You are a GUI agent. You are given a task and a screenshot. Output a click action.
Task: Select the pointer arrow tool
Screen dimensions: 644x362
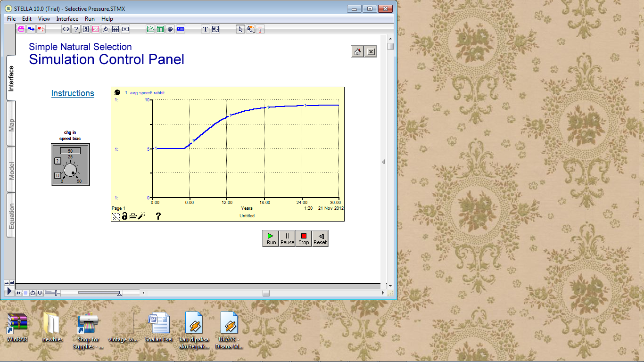240,29
